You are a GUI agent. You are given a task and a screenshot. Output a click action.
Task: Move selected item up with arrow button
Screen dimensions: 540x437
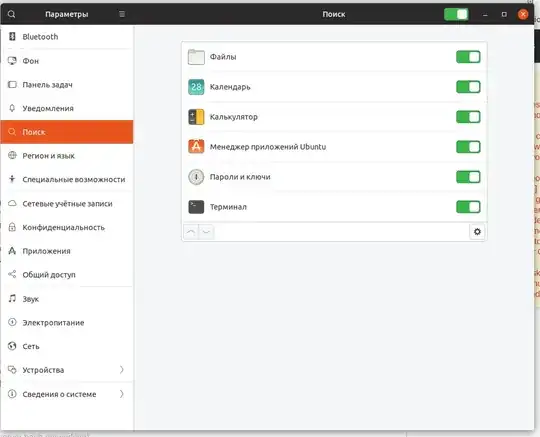pos(191,232)
